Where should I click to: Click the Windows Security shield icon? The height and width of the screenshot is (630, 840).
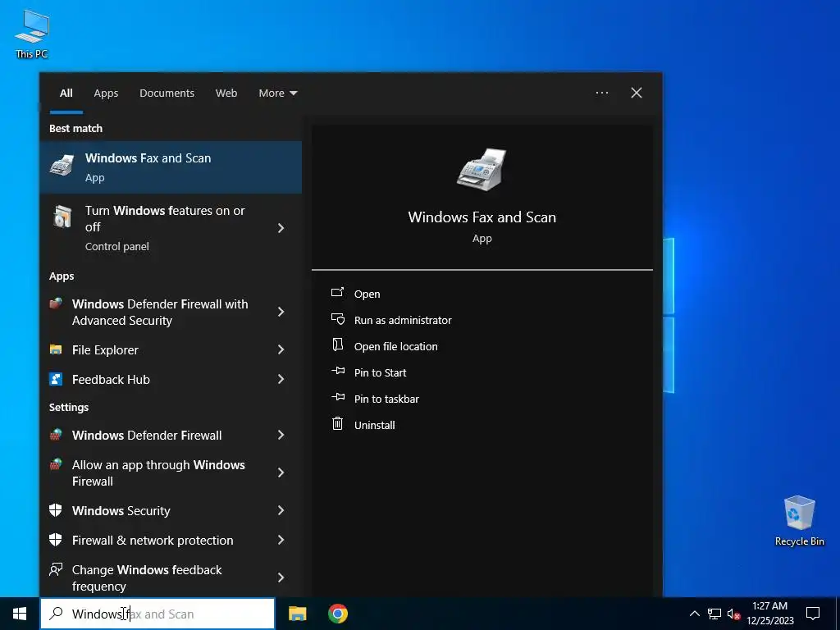point(56,510)
